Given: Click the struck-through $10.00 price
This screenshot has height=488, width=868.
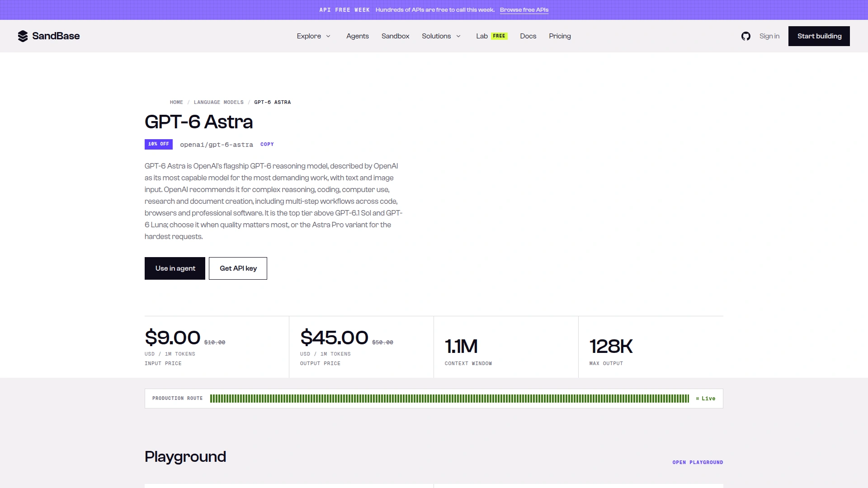Looking at the screenshot, I should point(215,343).
